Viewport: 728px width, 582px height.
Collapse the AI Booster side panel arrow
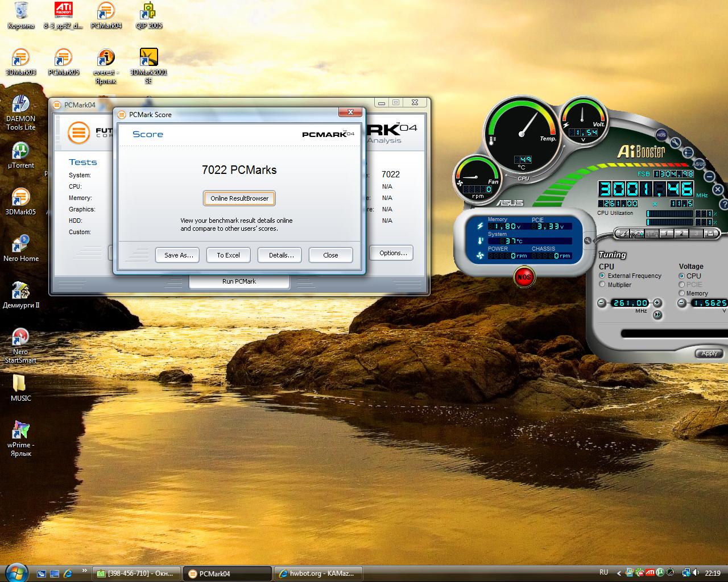pyautogui.click(x=588, y=241)
